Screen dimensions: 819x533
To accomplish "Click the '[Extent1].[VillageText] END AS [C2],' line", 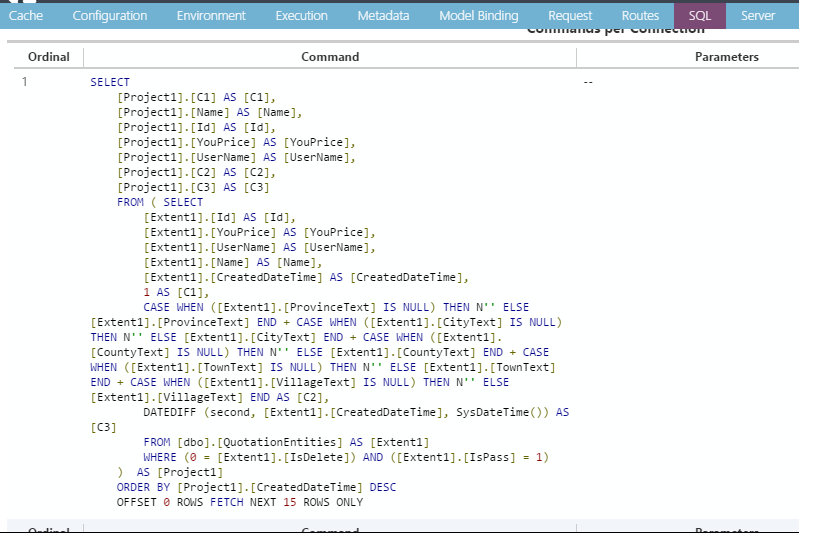I will 210,397.
